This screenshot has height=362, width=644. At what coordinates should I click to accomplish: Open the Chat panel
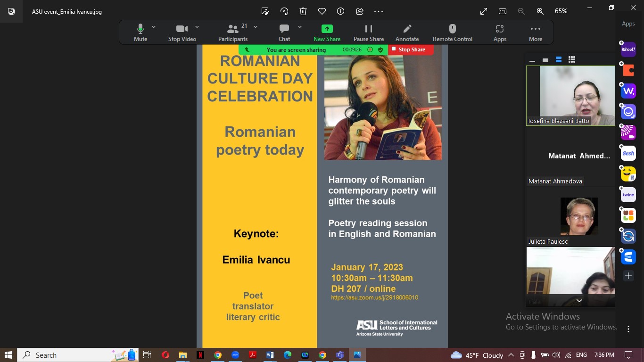click(284, 33)
